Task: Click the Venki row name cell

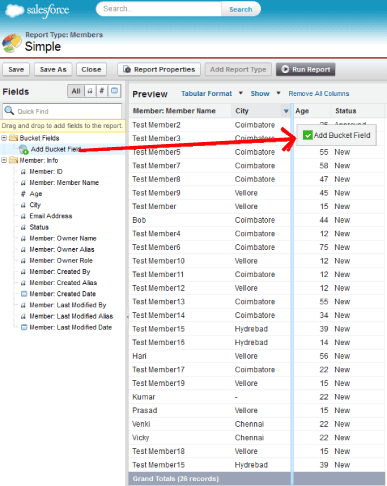Action: pyautogui.click(x=141, y=424)
